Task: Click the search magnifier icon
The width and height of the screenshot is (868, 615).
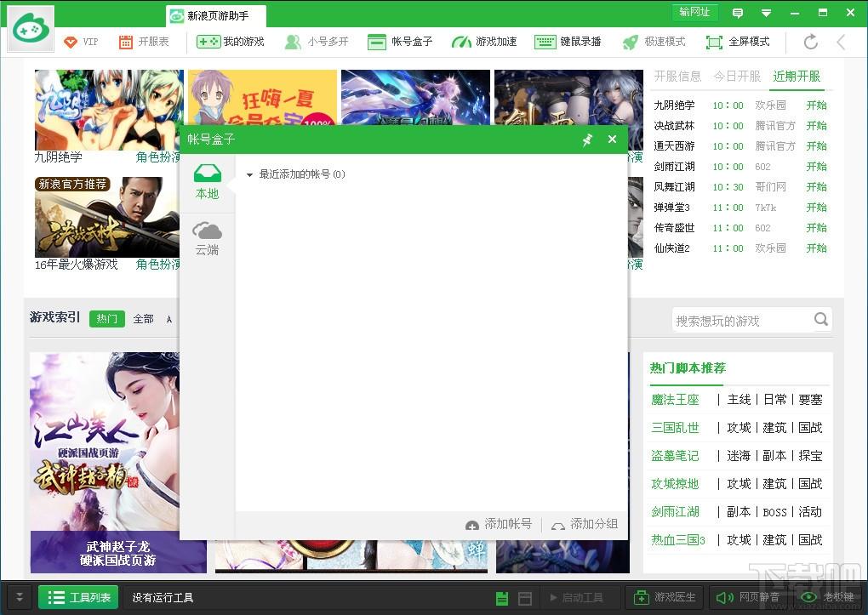Action: click(821, 319)
